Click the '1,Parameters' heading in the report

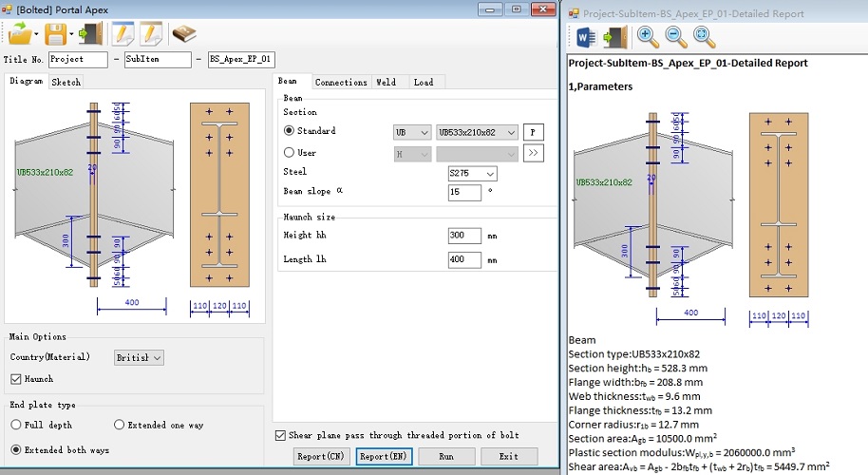pos(600,86)
